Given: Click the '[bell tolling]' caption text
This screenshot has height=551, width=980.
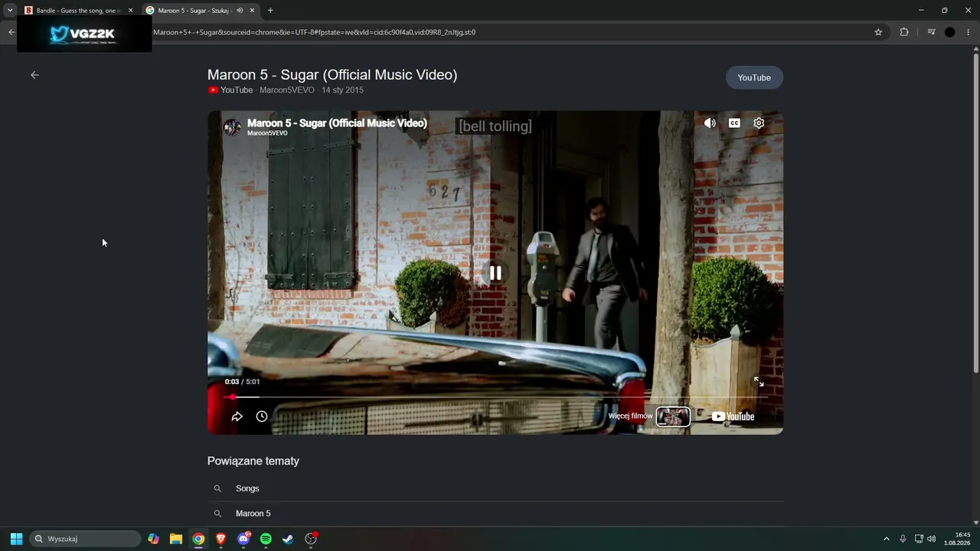Looking at the screenshot, I should [495, 126].
